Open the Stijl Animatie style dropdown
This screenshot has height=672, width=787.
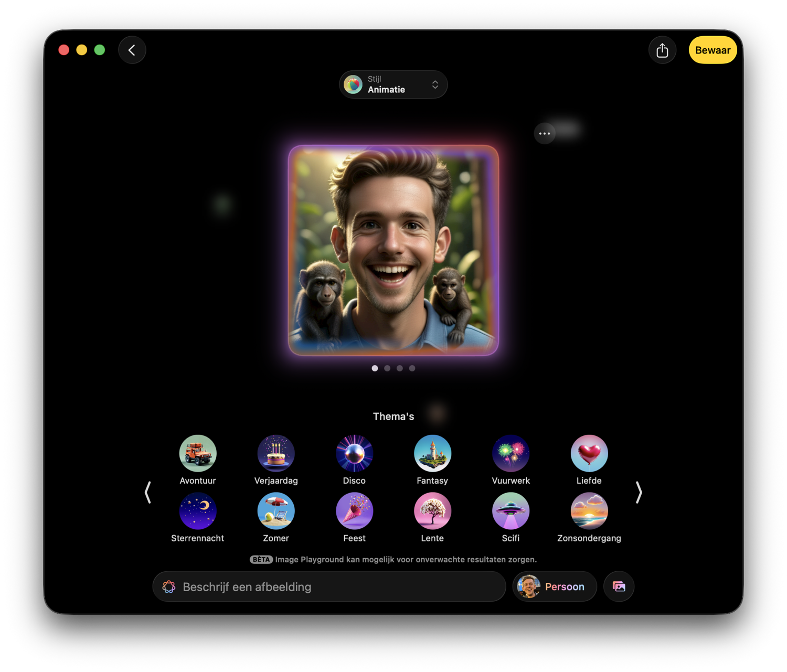393,84
